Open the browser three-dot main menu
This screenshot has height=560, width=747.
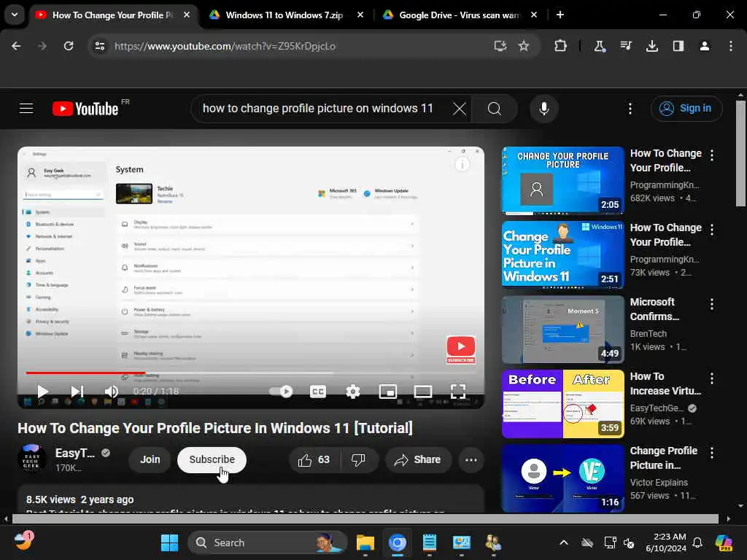(730, 46)
